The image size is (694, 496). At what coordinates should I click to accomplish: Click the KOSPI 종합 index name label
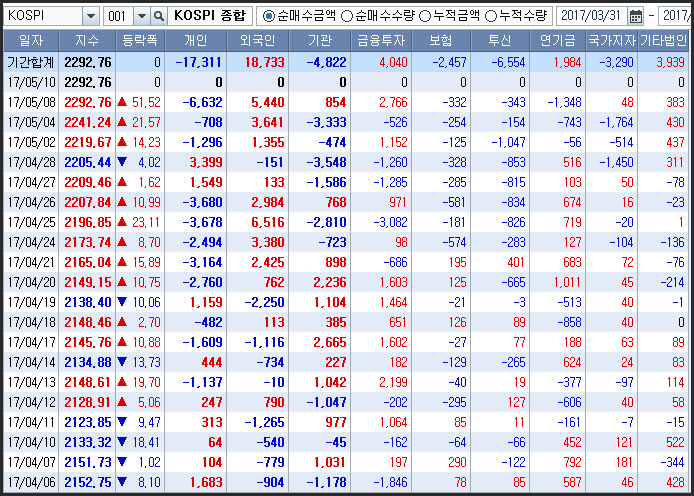(210, 16)
